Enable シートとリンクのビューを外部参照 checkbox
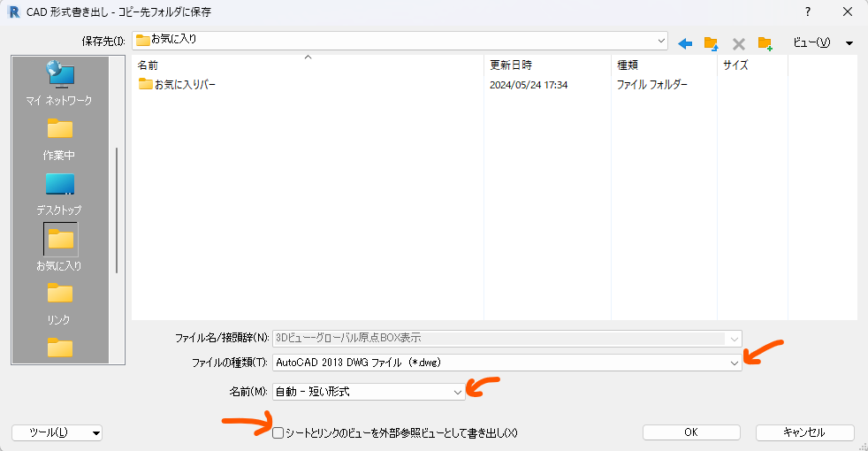The height and width of the screenshot is (451, 868). point(278,432)
